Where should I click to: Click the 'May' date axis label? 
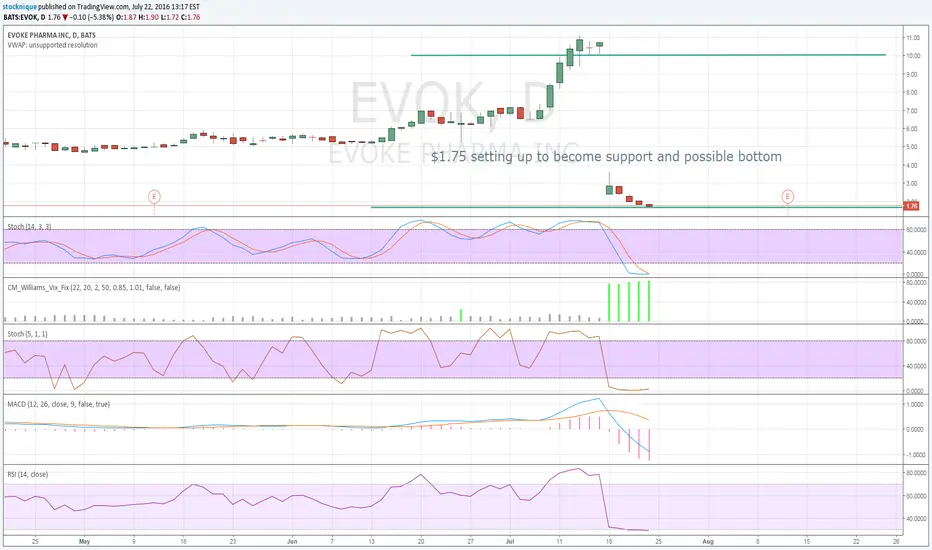[84, 542]
